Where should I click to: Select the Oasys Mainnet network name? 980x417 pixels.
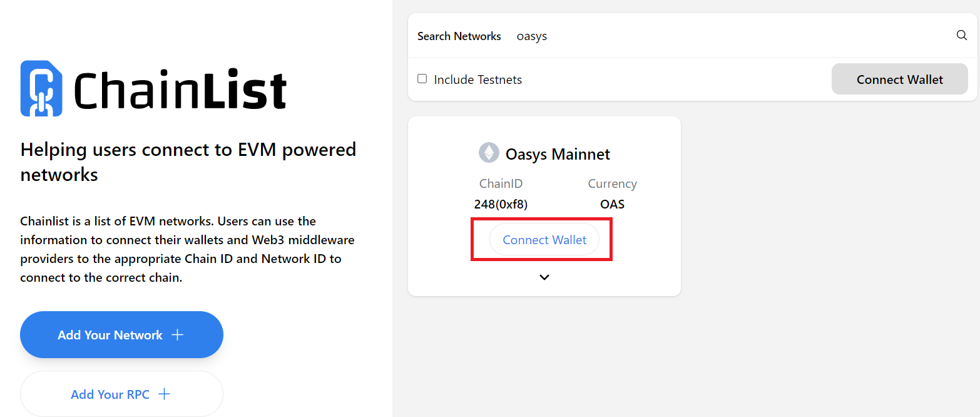click(x=558, y=154)
